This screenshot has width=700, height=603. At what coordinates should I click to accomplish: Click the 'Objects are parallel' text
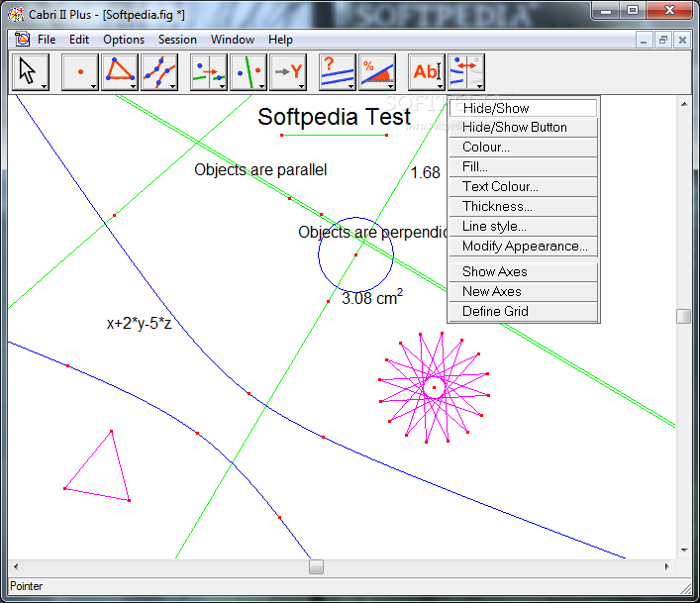pyautogui.click(x=260, y=169)
